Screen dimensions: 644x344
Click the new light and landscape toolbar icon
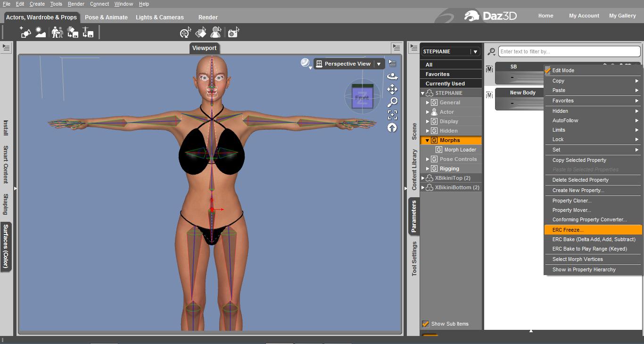coord(41,32)
